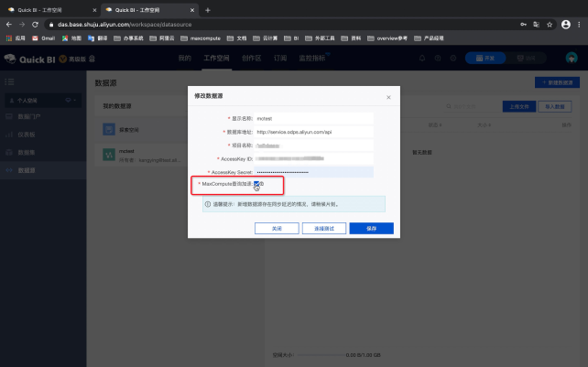Open a new browser tab

tap(208, 10)
